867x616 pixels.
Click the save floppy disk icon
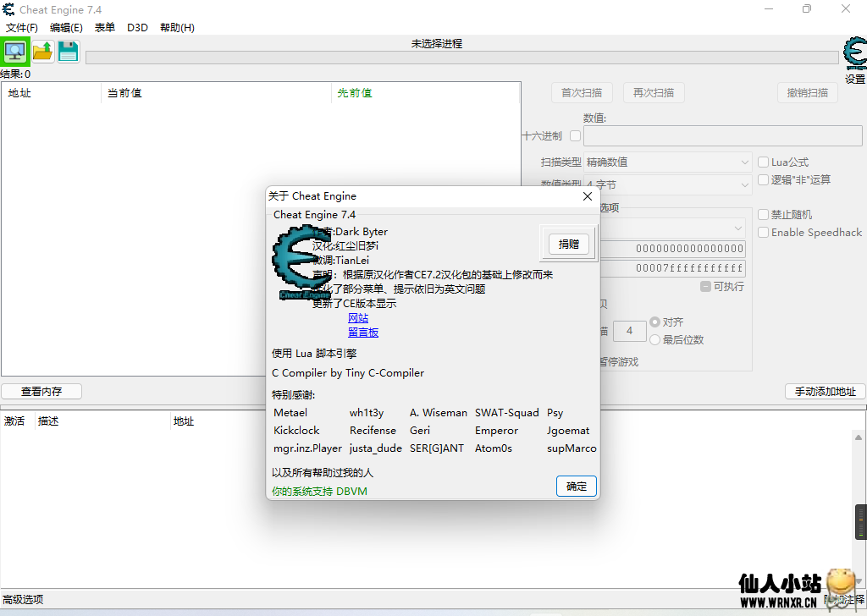(69, 52)
